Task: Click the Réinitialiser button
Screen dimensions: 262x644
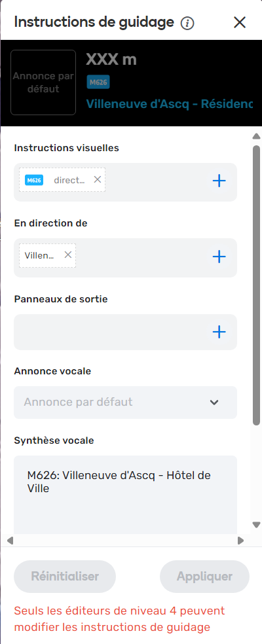Action: click(65, 576)
